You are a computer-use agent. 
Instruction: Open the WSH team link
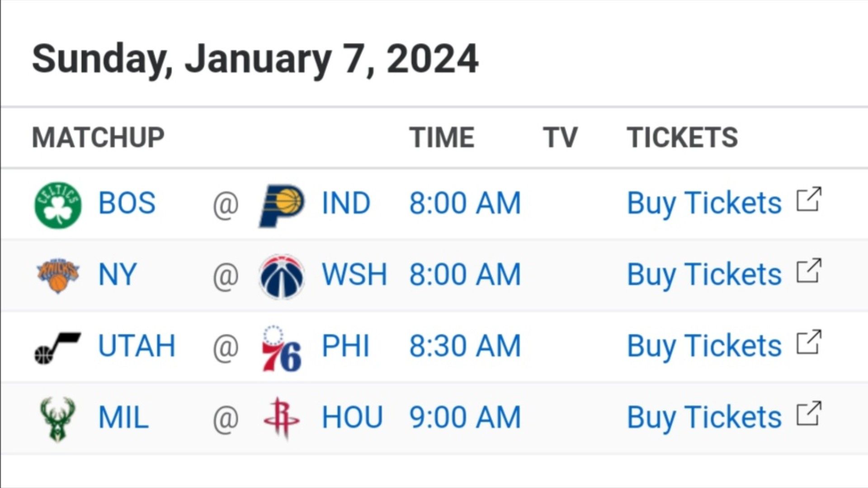354,274
